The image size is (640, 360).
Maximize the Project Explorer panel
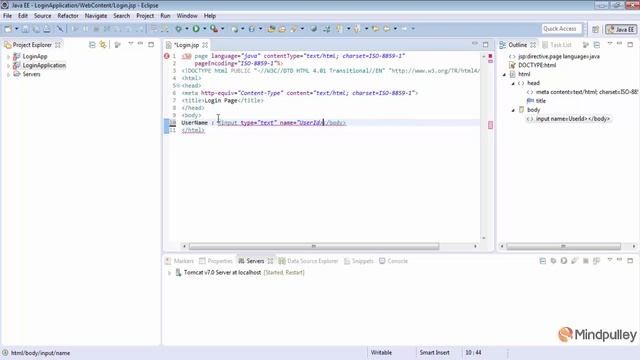tap(151, 44)
